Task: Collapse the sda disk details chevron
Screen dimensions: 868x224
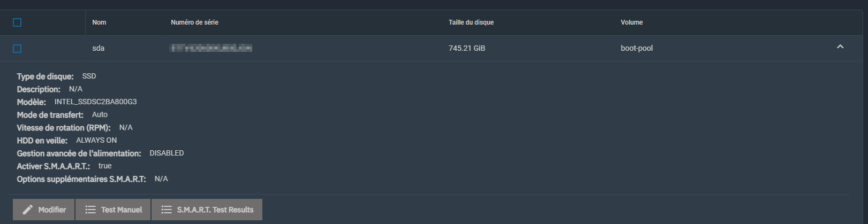Action: [x=840, y=47]
